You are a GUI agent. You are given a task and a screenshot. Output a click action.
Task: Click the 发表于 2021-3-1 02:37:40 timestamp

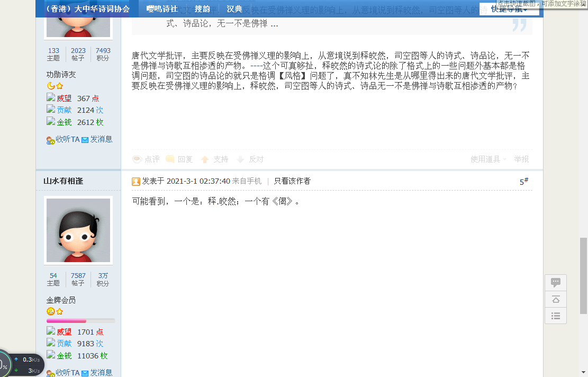tap(186, 181)
